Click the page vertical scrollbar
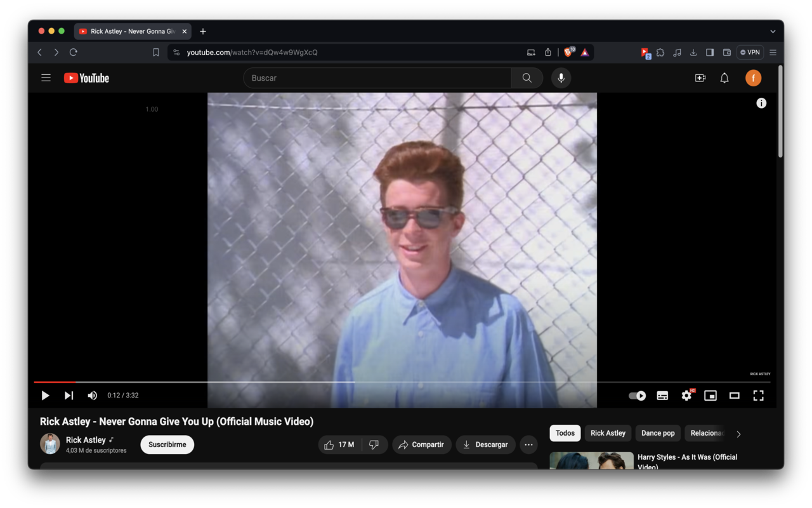Viewport: 812px width, 508px height. pyautogui.click(x=780, y=112)
